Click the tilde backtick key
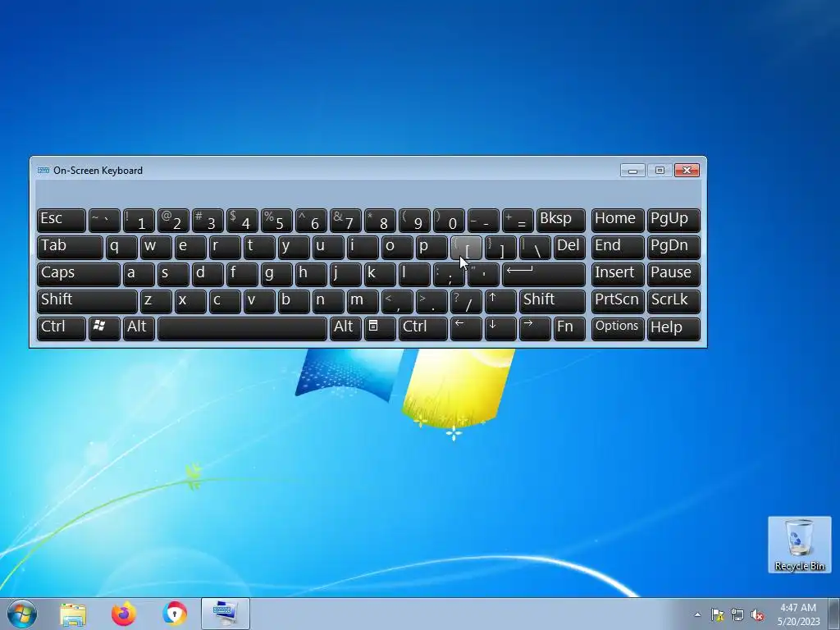Viewport: 840px width, 630px height. tap(104, 220)
